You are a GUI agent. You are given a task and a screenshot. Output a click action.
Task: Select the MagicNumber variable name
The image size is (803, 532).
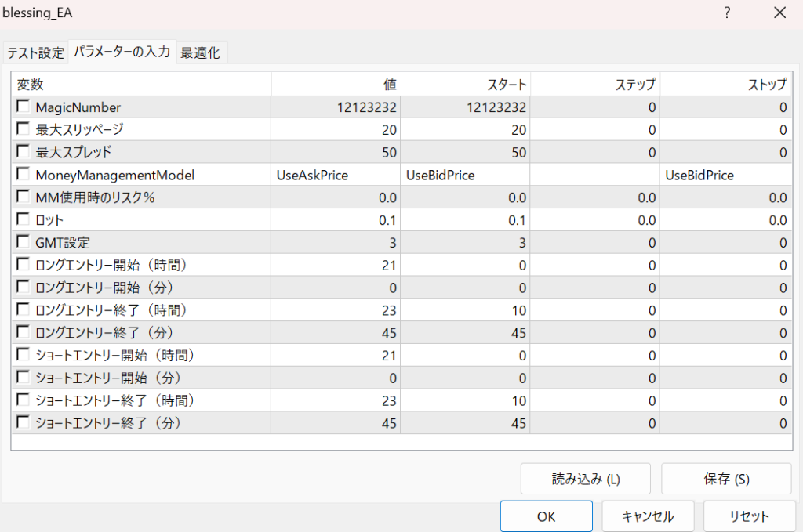(x=78, y=107)
